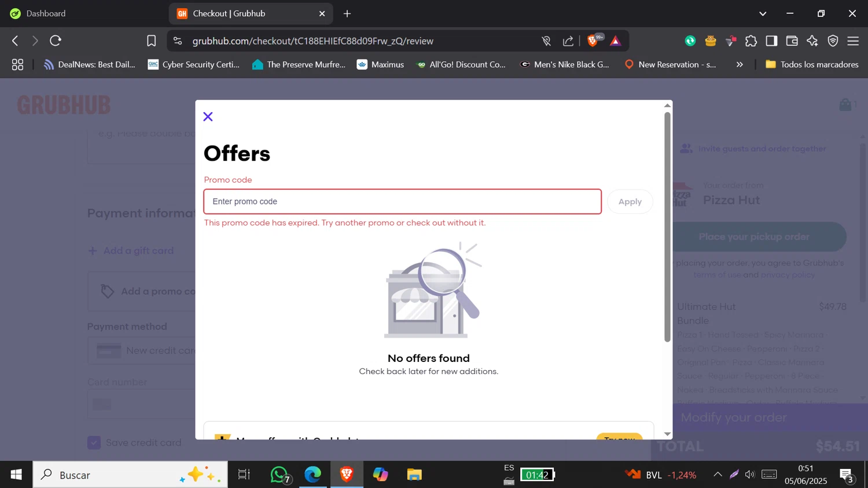Toggle the browser sidebar panel
The width and height of the screenshot is (868, 488).
point(771,41)
